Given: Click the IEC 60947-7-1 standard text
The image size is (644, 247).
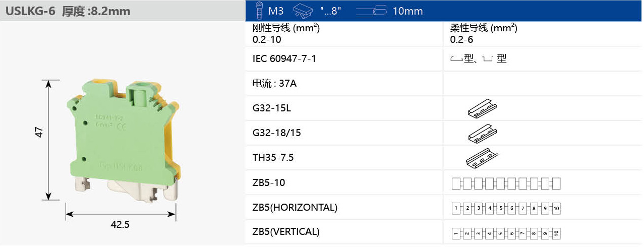Looking at the screenshot, I should [x=284, y=59].
